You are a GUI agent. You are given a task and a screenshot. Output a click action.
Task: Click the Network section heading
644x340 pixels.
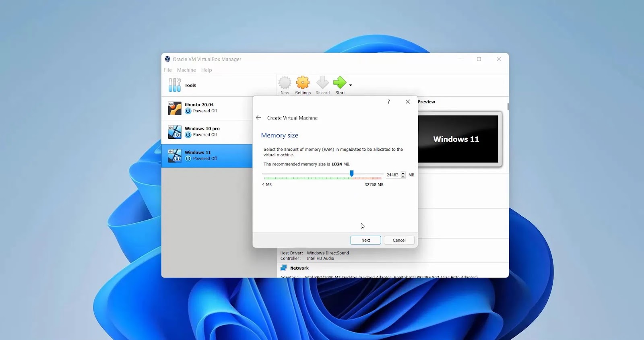tap(299, 268)
